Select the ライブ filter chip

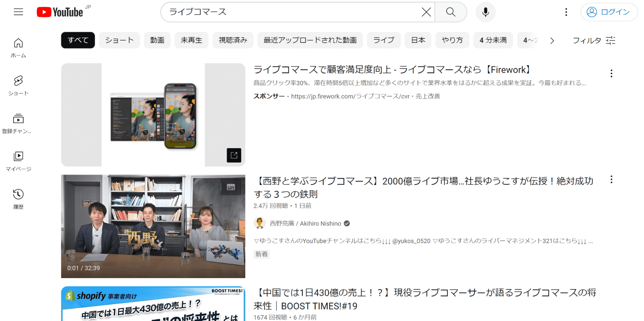coord(384,40)
